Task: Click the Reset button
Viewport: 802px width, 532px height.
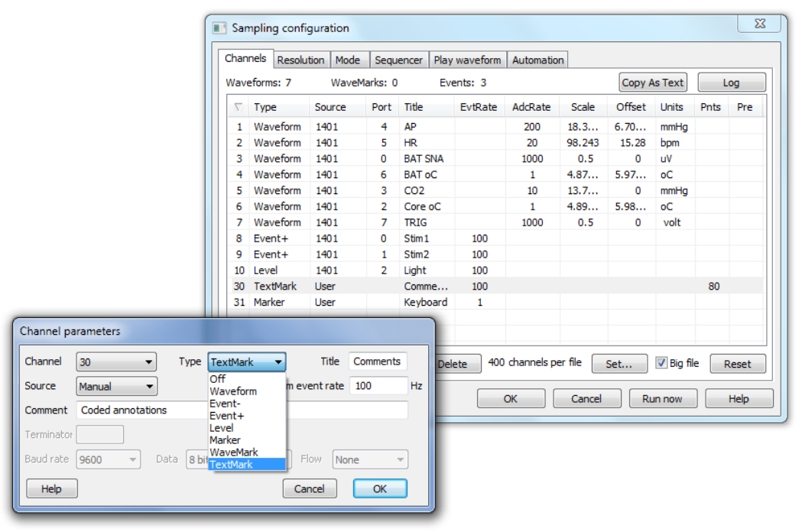Action: [x=737, y=364]
